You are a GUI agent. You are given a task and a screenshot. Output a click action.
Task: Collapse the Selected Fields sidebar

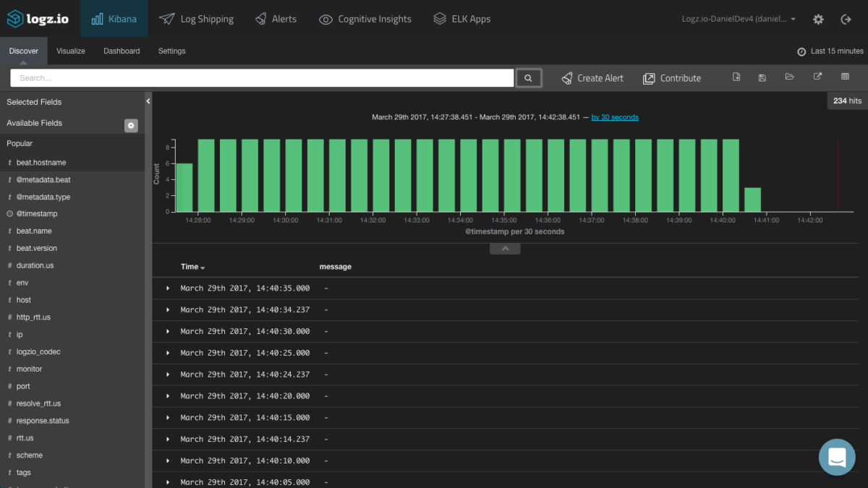[147, 101]
